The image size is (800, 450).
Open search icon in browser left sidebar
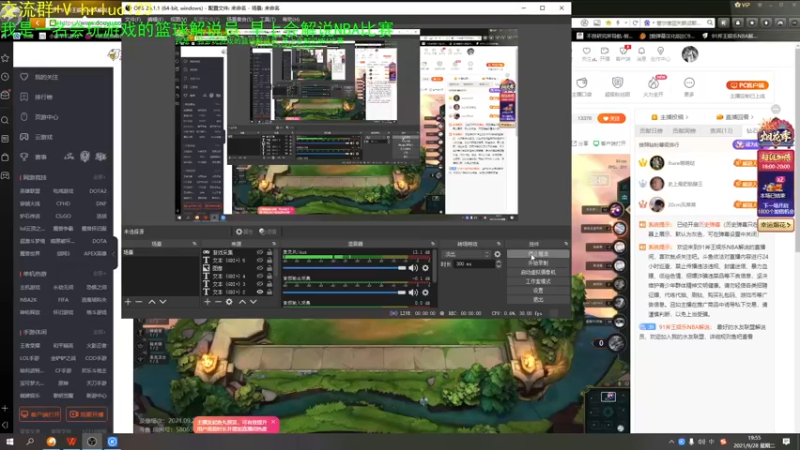click(x=5, y=120)
